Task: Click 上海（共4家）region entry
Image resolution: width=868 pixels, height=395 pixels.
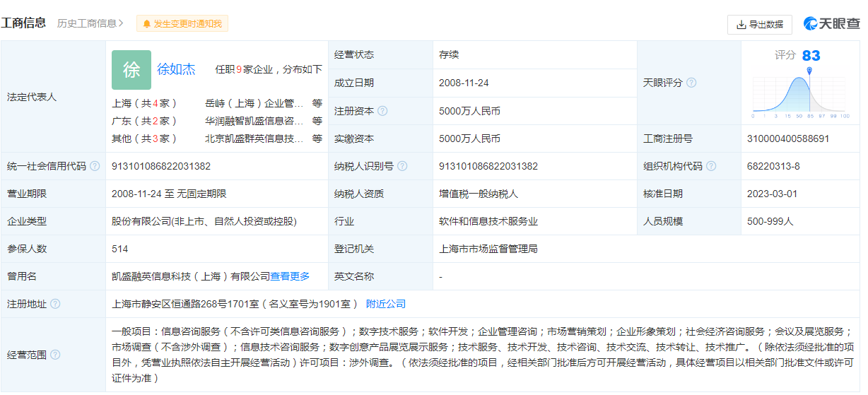Action: tap(144, 103)
